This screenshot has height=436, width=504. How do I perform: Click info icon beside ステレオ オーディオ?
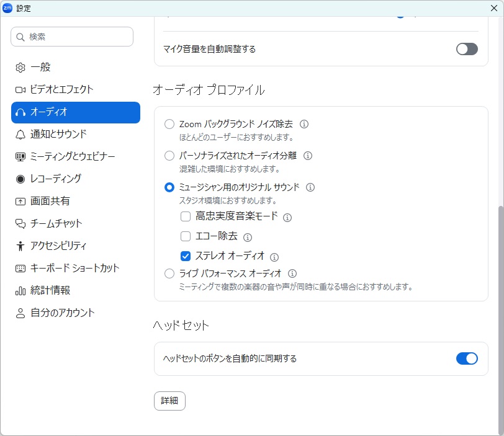(x=274, y=256)
